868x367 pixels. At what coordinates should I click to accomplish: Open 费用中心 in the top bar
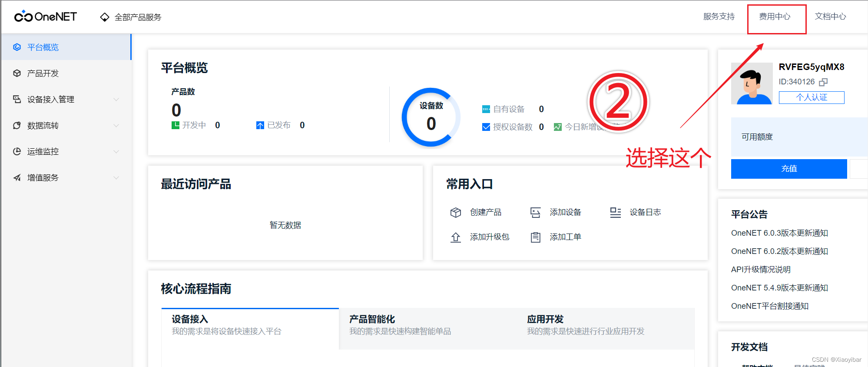click(x=775, y=17)
